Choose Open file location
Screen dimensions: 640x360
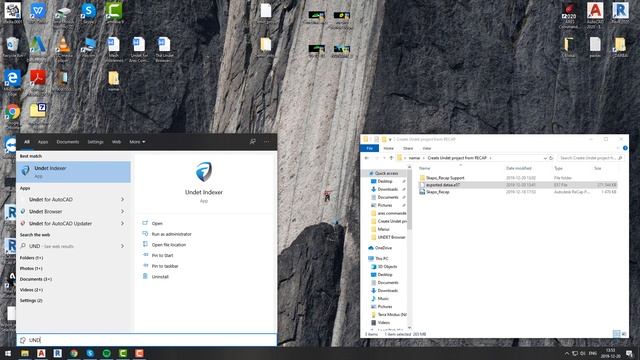[x=169, y=245]
